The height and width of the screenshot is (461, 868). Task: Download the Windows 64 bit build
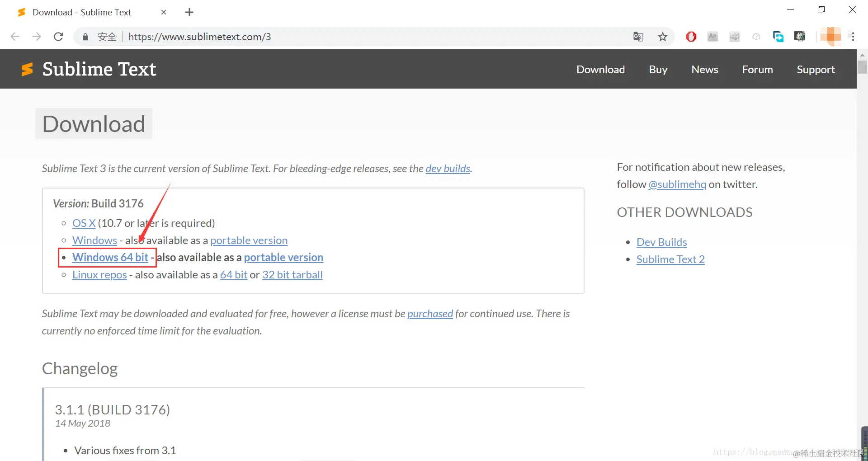click(x=110, y=258)
